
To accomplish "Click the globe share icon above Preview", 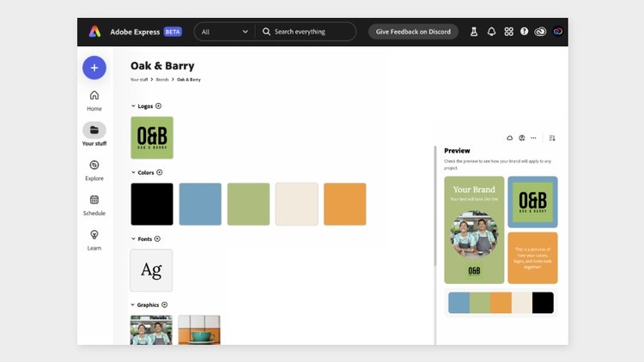I will click(521, 138).
